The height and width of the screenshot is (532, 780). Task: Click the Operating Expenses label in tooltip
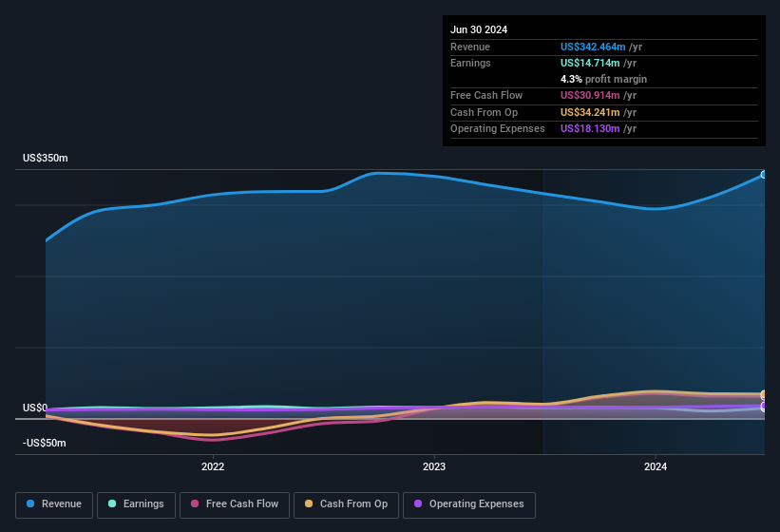[x=498, y=129]
